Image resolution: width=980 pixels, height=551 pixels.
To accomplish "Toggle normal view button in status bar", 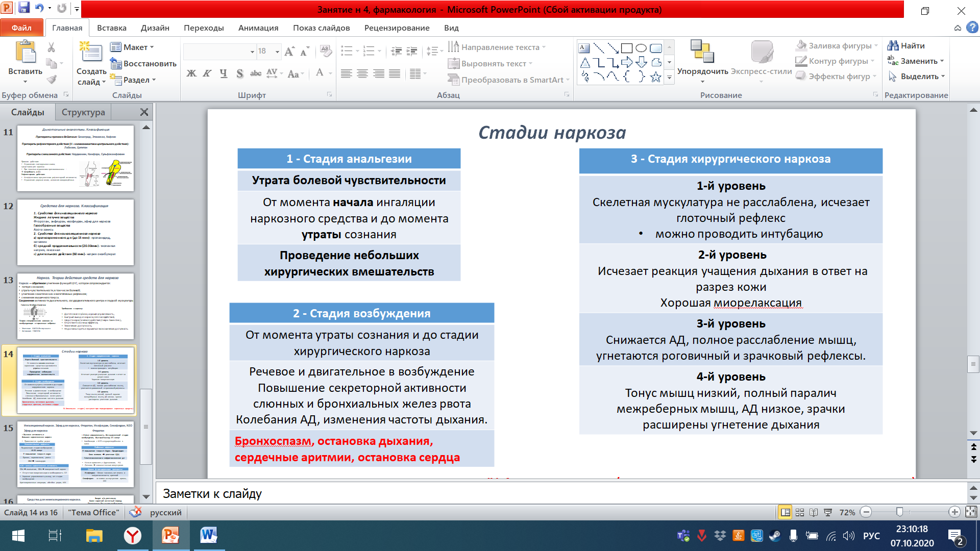I will 786,512.
